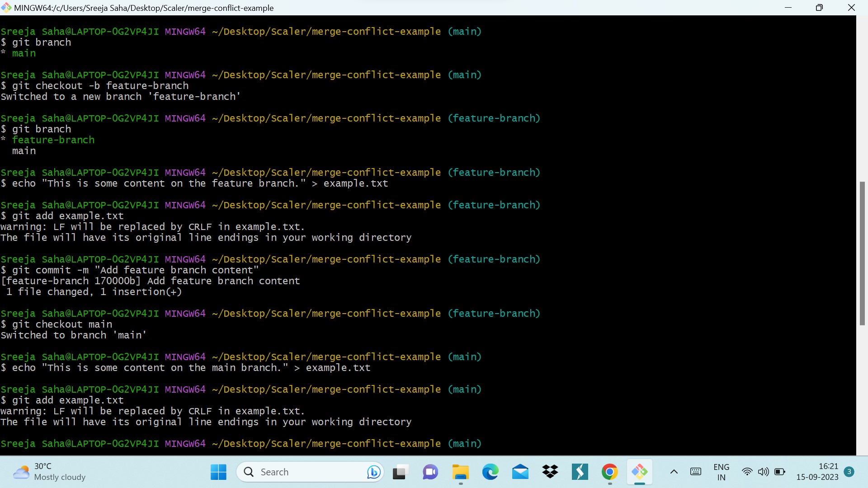Click the Git Bash taskbar icon
Image resolution: width=868 pixels, height=488 pixels.
click(640, 472)
